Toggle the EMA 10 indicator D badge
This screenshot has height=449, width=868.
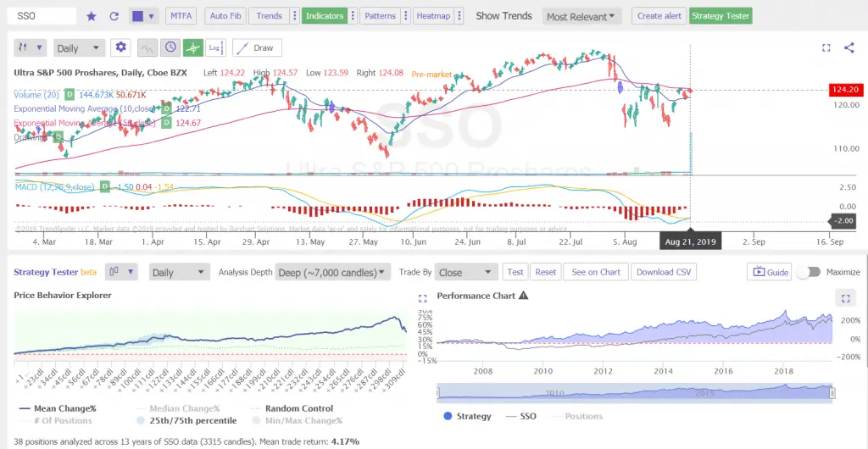click(x=166, y=109)
